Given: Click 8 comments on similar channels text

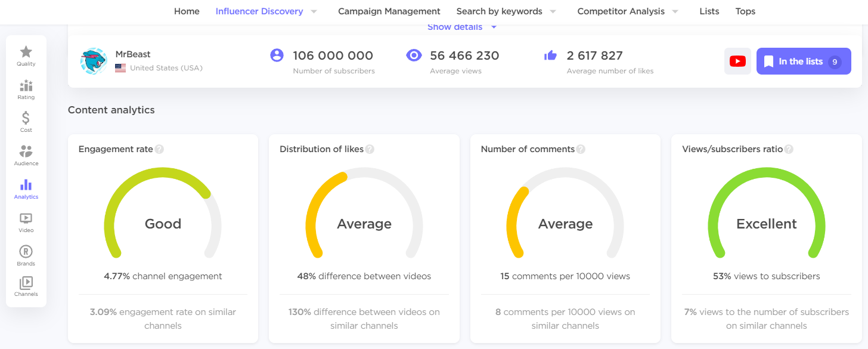Looking at the screenshot, I should coord(565,319).
